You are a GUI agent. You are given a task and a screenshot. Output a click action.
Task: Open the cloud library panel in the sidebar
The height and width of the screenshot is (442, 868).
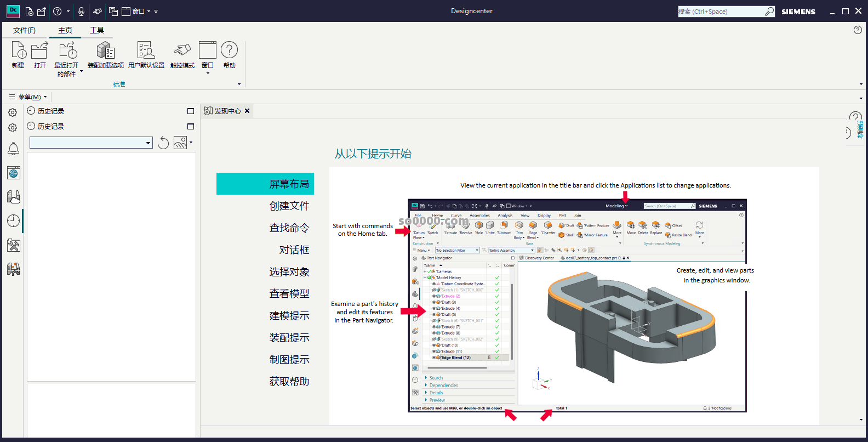point(13,196)
